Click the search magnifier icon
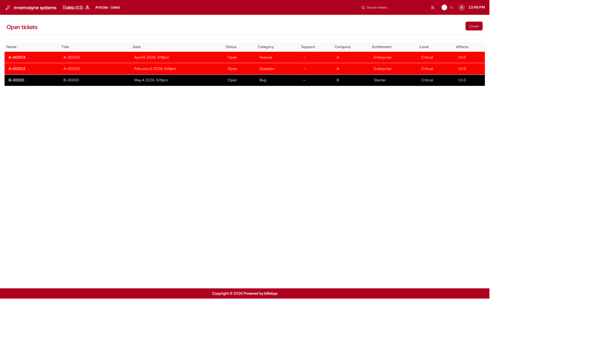 tap(363, 8)
